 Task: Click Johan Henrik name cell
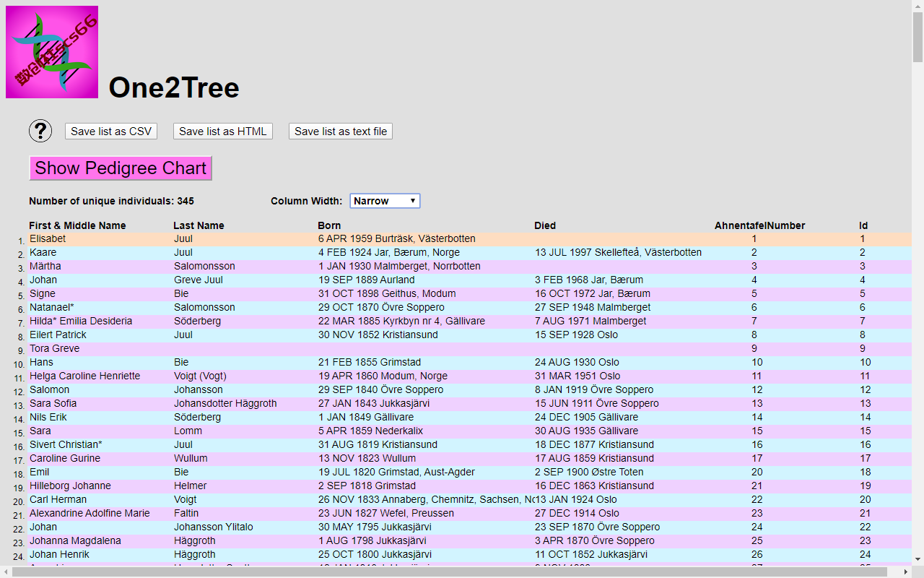[59, 554]
